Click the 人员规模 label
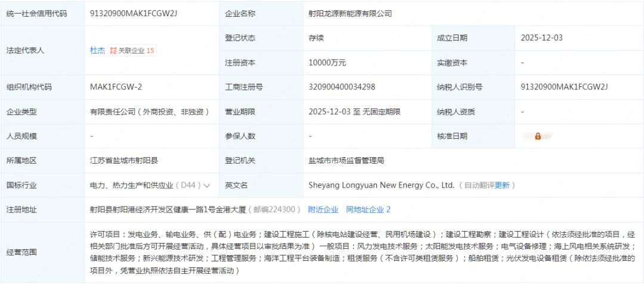Viewport: 644px width, 284px height. point(21,136)
